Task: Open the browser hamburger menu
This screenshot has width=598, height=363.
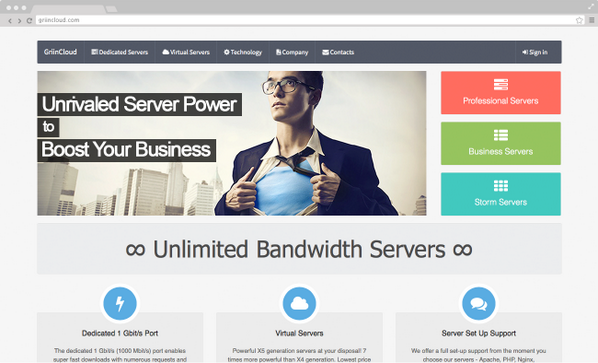Action: [592, 20]
